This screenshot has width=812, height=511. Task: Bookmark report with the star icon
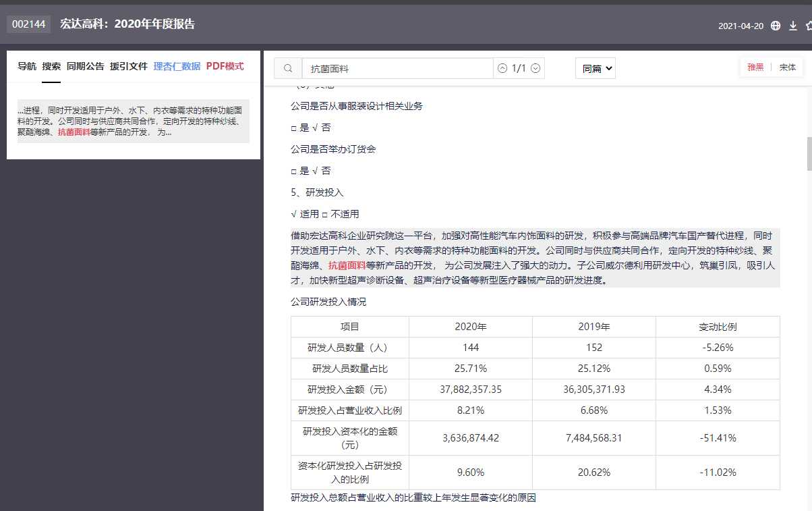[809, 26]
